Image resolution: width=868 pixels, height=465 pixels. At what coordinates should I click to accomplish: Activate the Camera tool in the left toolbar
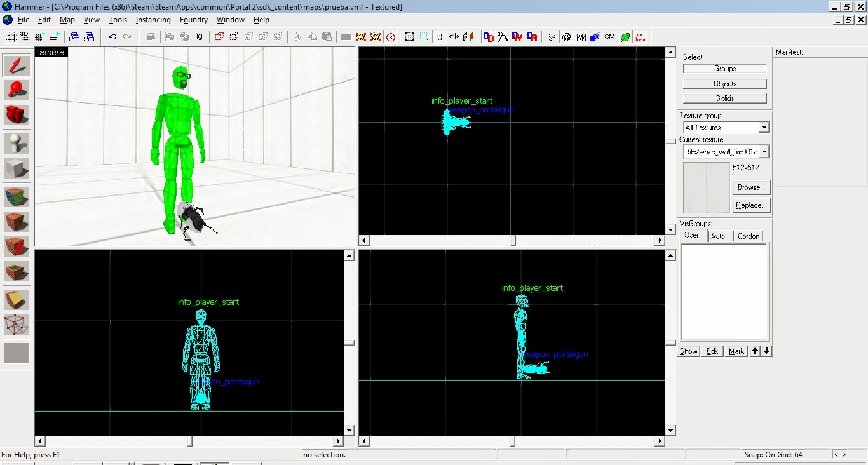click(15, 117)
